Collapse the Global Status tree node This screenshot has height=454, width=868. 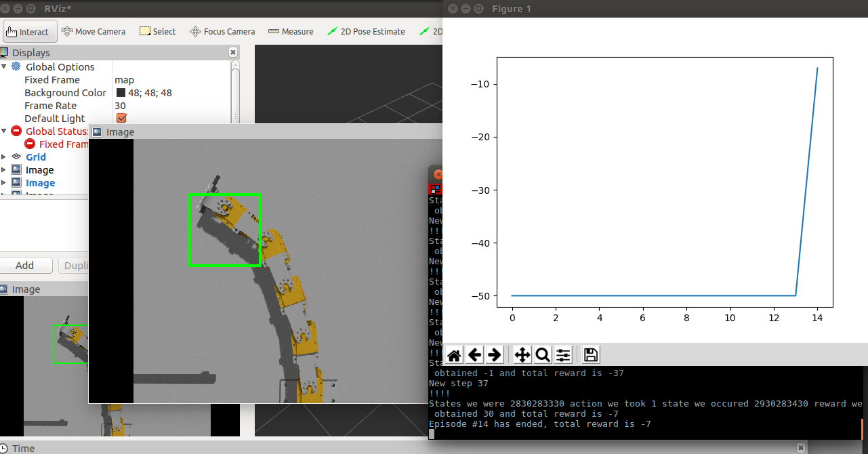[4, 131]
